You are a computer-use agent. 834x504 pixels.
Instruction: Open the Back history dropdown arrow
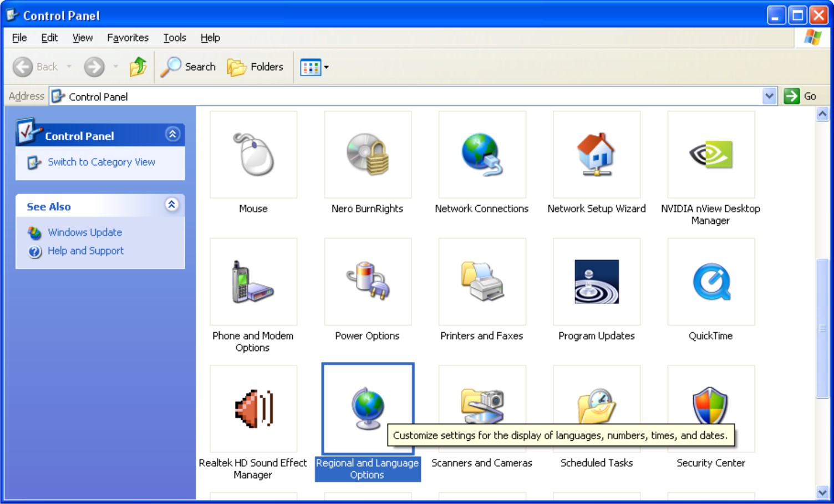[x=69, y=67]
